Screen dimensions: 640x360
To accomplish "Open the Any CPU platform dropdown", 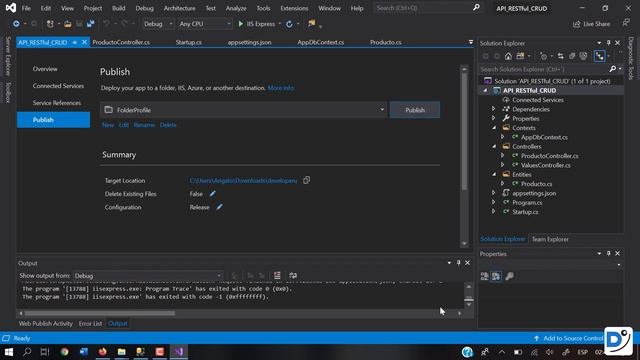I will [204, 24].
